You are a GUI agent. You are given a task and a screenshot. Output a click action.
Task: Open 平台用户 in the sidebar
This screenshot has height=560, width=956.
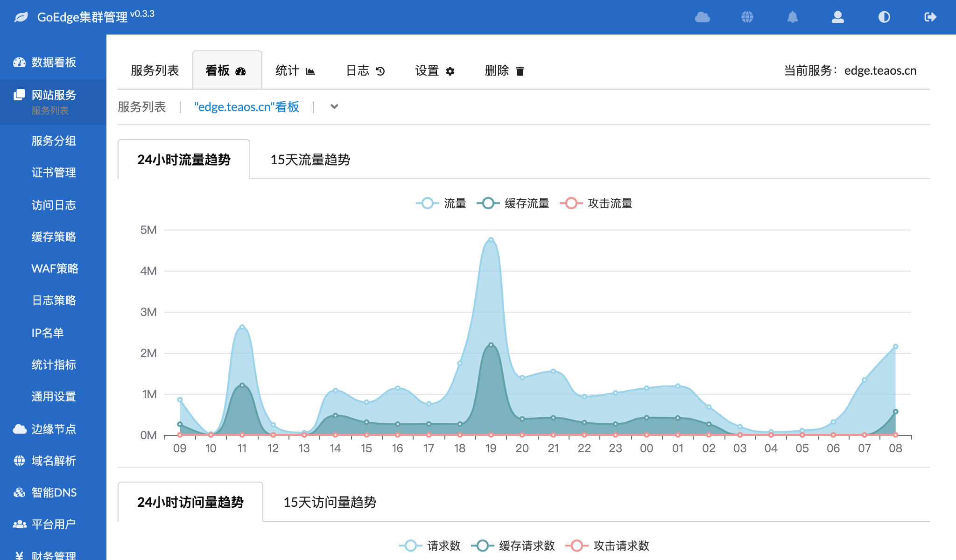[x=53, y=524]
